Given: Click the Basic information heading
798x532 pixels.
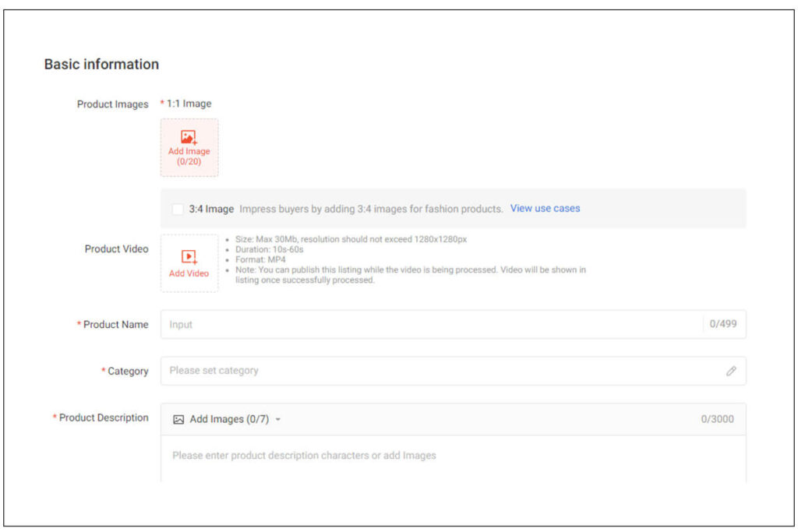Looking at the screenshot, I should pyautogui.click(x=101, y=65).
